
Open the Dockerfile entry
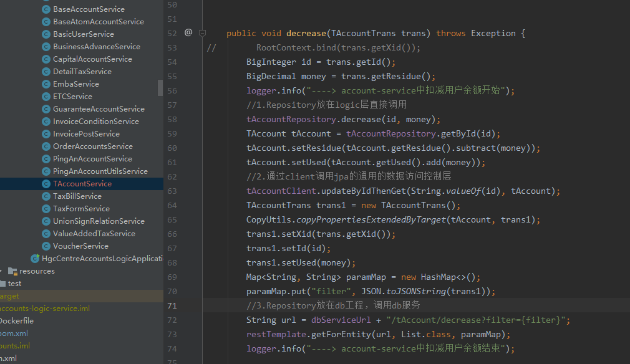pos(17,320)
